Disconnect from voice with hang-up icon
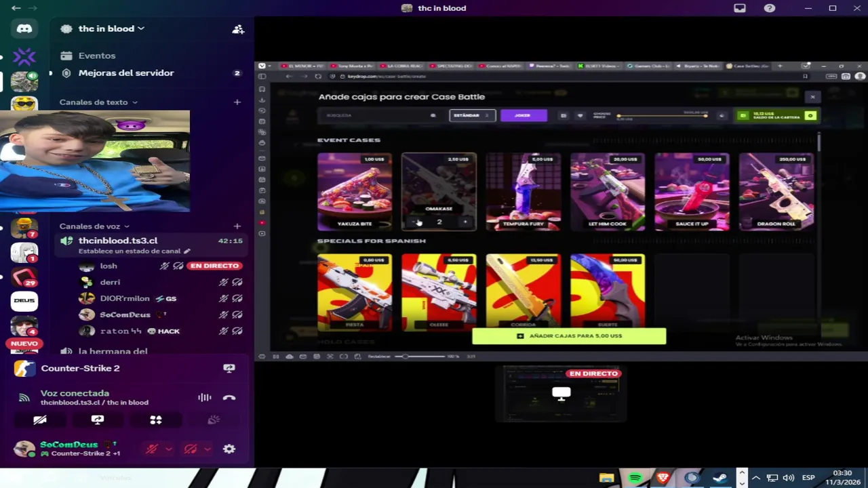868x488 pixels. [x=229, y=398]
